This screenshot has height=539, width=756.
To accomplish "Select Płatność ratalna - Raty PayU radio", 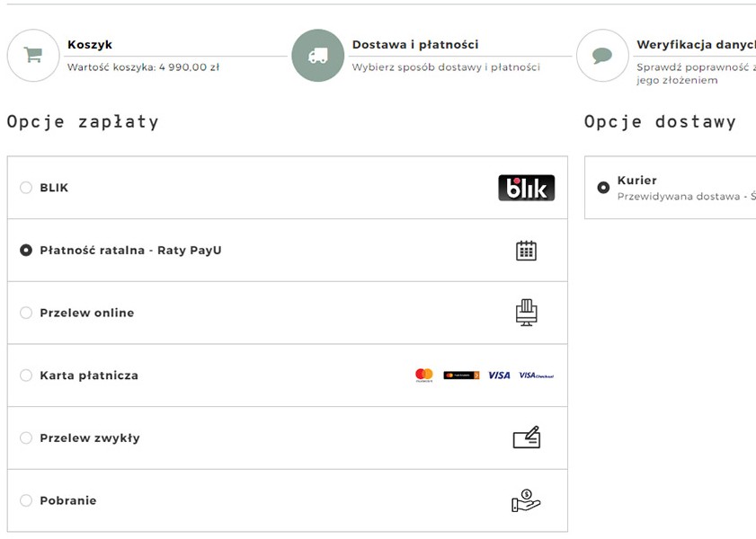I will coord(26,251).
